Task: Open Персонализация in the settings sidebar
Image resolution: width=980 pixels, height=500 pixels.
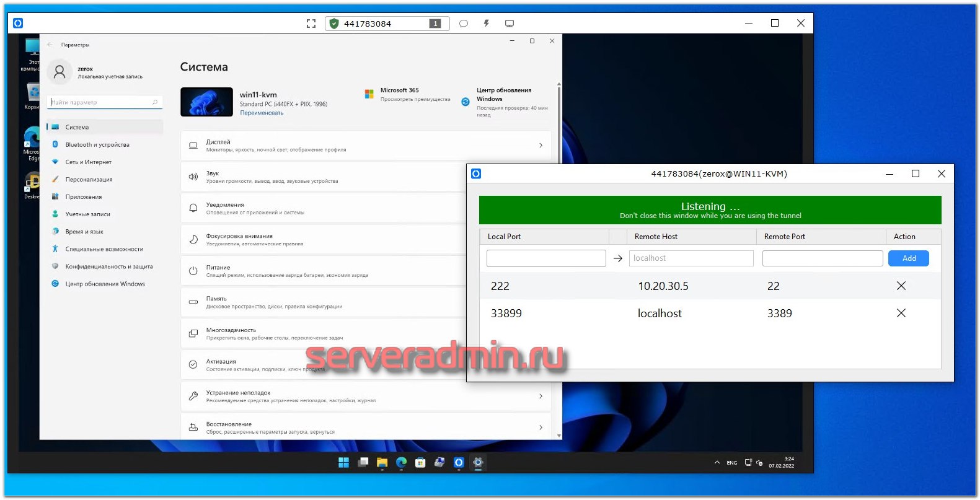Action: point(89,180)
